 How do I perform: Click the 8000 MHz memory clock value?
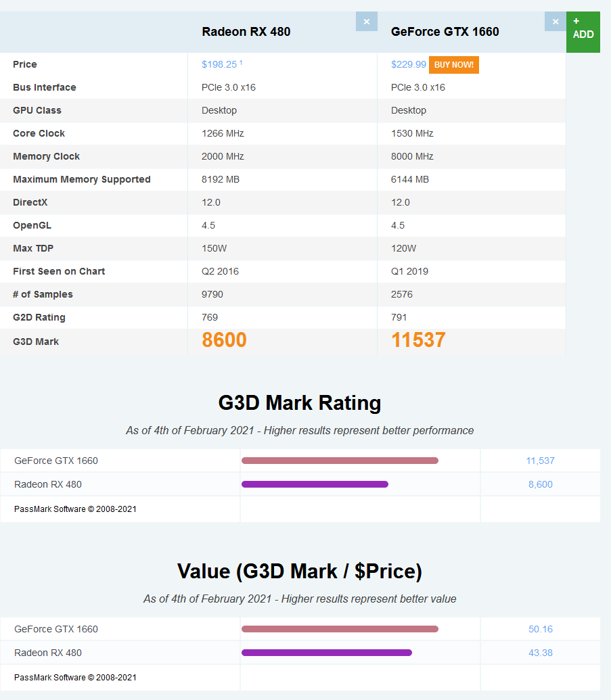coord(412,156)
